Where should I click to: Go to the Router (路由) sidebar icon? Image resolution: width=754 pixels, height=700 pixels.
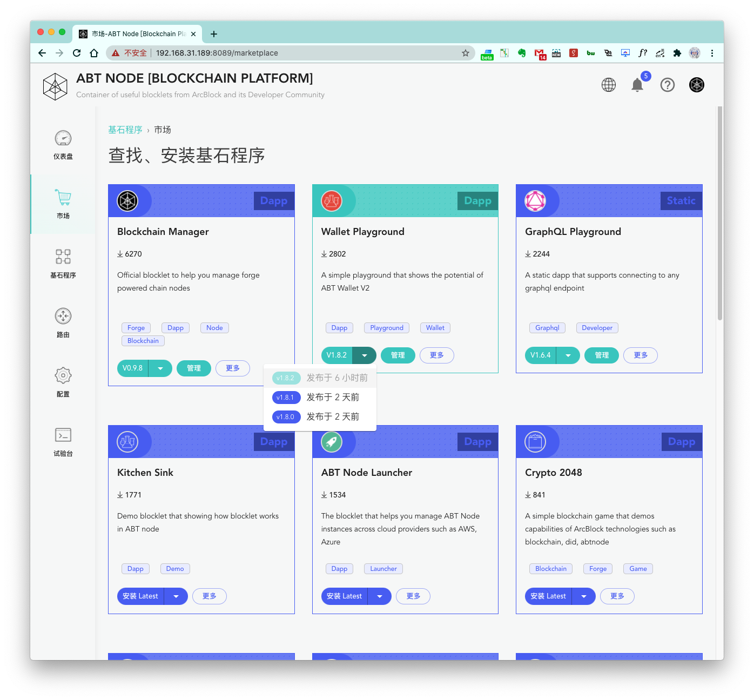click(x=63, y=316)
